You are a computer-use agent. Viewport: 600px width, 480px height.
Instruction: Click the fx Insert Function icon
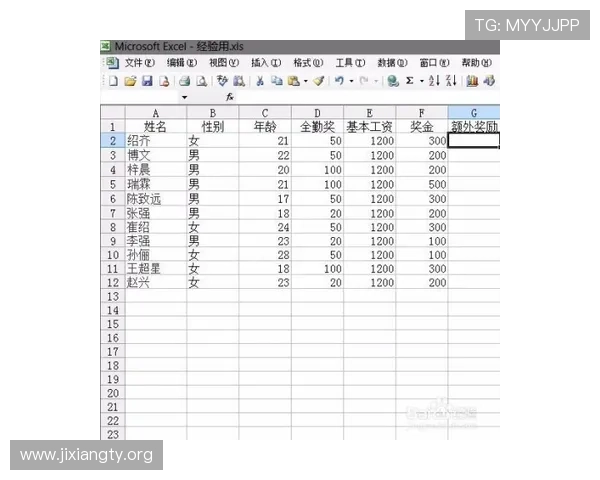point(230,97)
